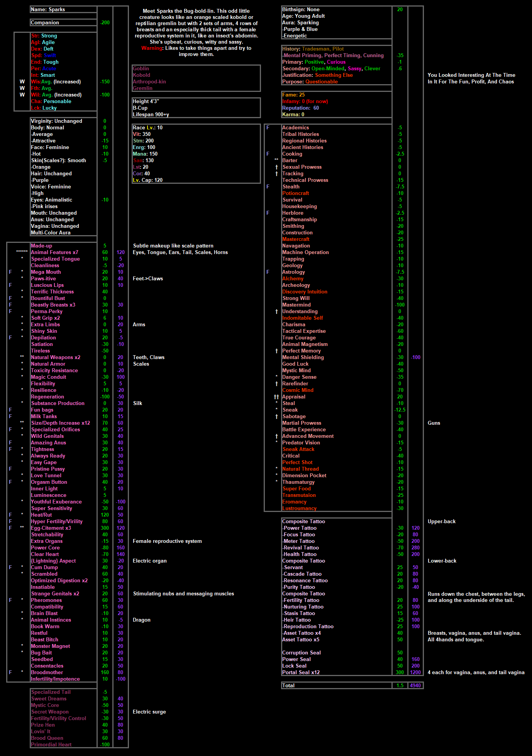The image size is (532, 756).
Task: Click the 'Fame: 25' value
Action: pyautogui.click(x=293, y=95)
